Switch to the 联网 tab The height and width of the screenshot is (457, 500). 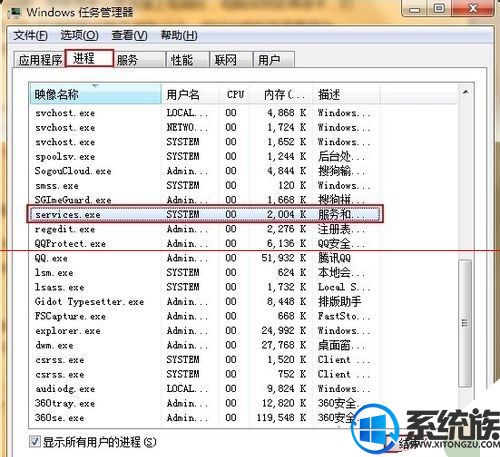(x=231, y=60)
